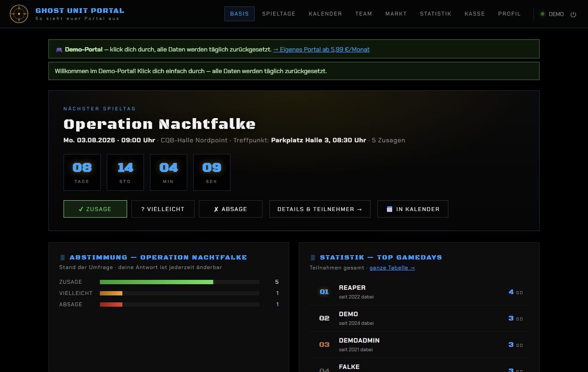Click the Willkommen im Demo-Portal message
Image resolution: width=588 pixels, height=372 pixels.
(191, 71)
